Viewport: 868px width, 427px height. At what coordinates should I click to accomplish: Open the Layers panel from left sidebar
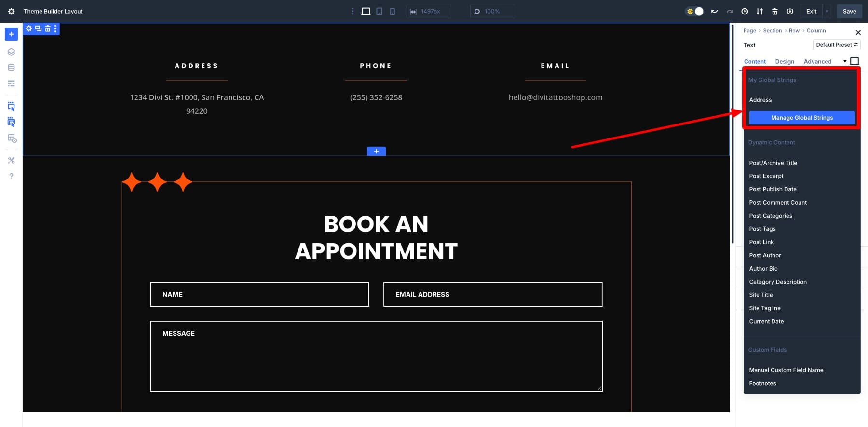11,52
